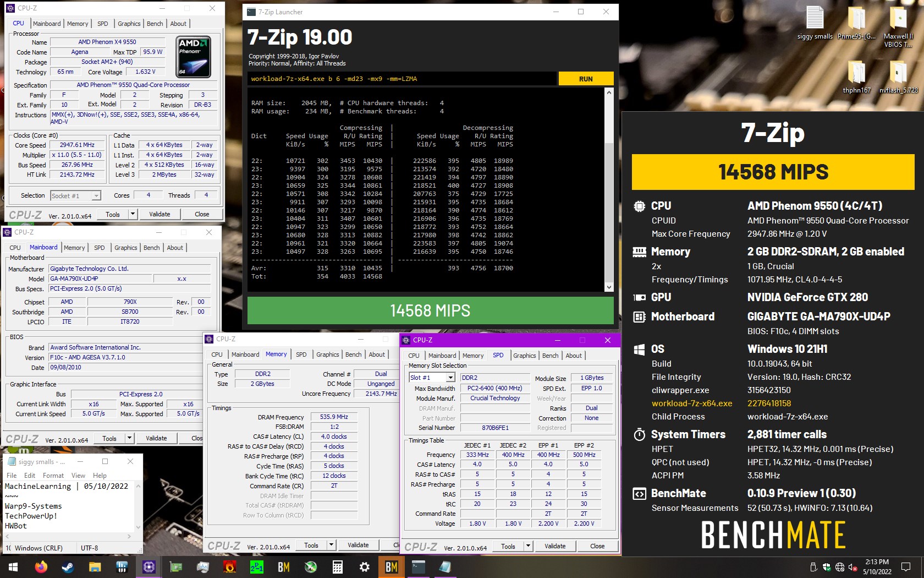Open File Explorer from the taskbar
This screenshot has height=578, width=924.
(95, 567)
